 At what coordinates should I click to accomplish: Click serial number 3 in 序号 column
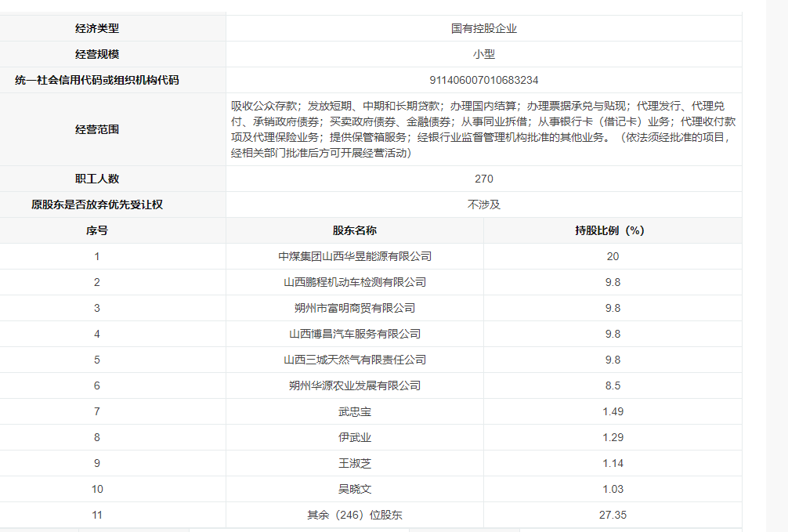(x=97, y=308)
